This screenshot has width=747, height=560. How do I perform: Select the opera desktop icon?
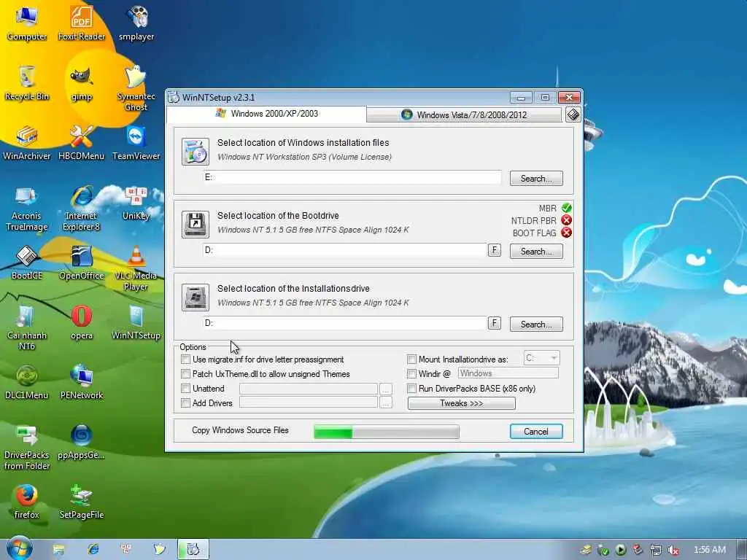[82, 323]
